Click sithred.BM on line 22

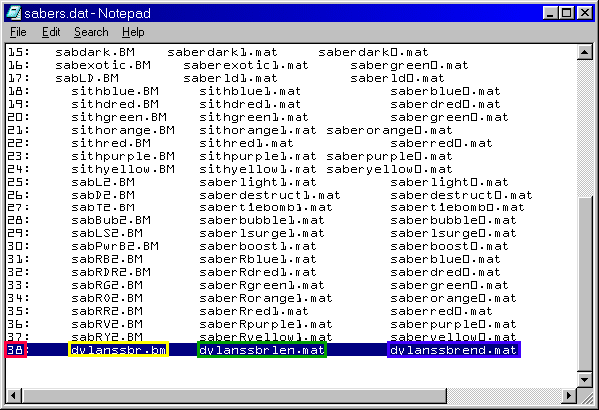point(111,143)
